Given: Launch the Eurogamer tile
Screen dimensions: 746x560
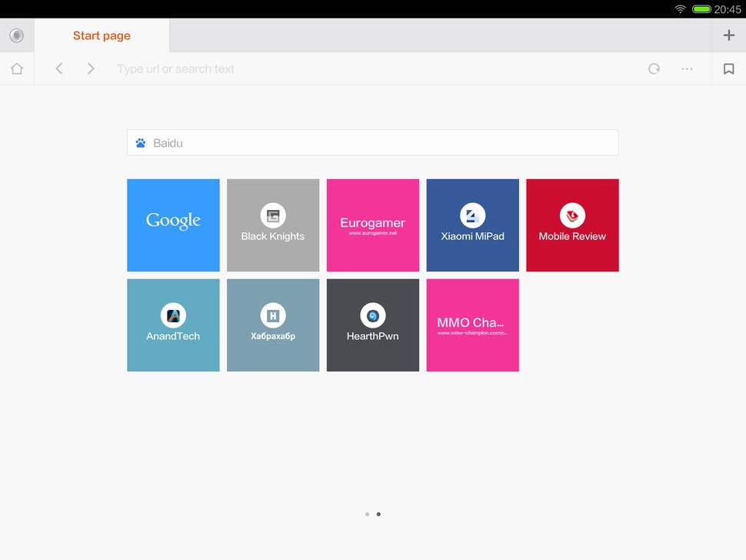Looking at the screenshot, I should pos(373,225).
